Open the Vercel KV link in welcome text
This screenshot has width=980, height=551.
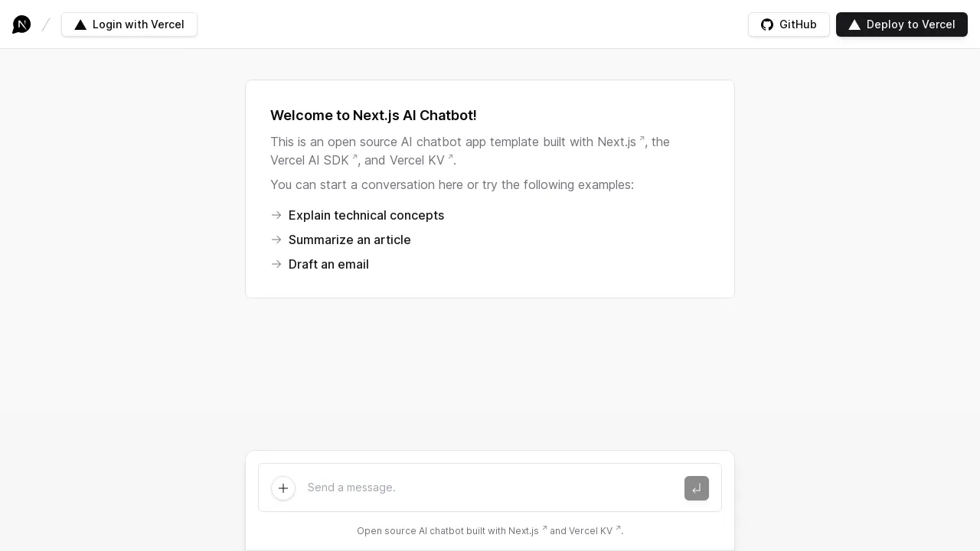[x=416, y=160]
